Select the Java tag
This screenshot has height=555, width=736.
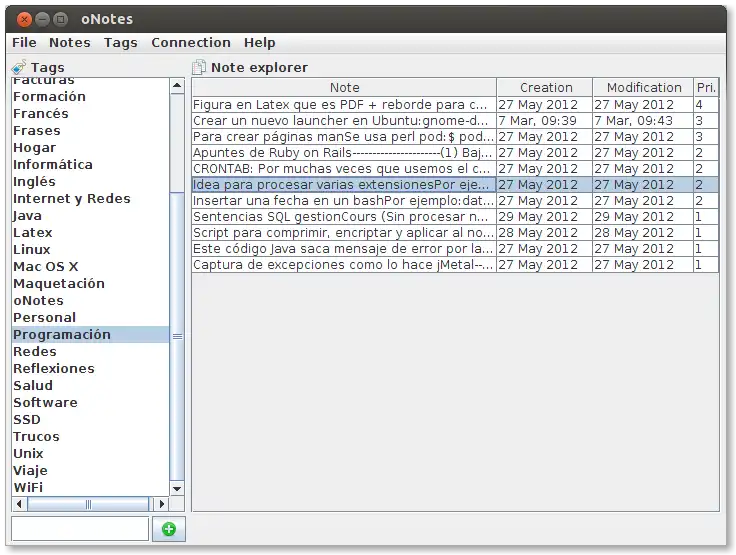[x=90, y=215]
